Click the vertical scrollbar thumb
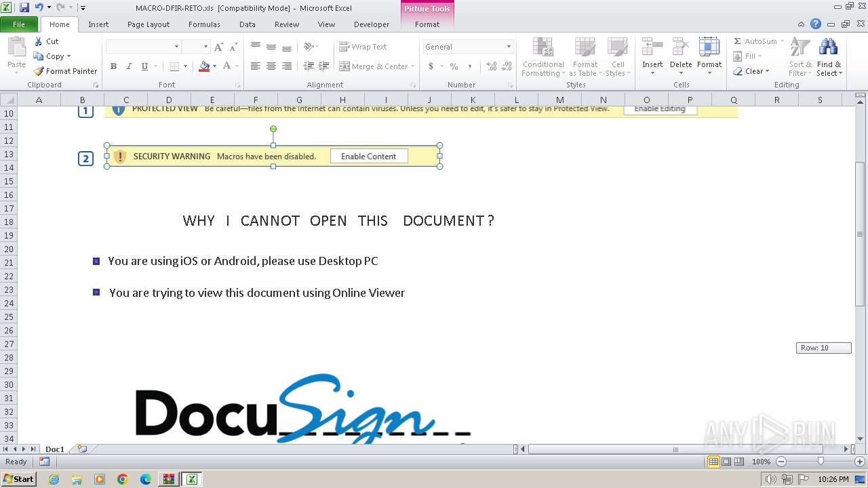The image size is (868, 488). click(860, 234)
